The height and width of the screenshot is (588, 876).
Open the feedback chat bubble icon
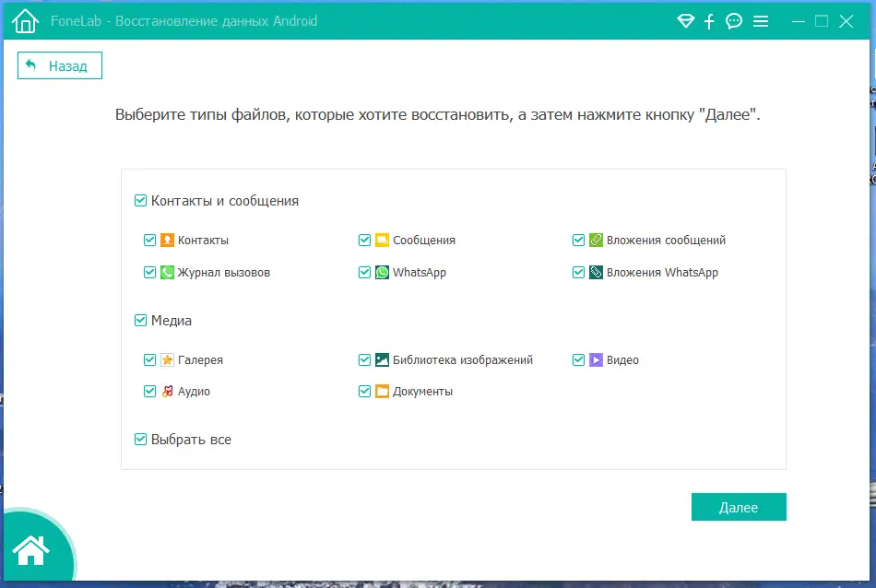tap(734, 20)
